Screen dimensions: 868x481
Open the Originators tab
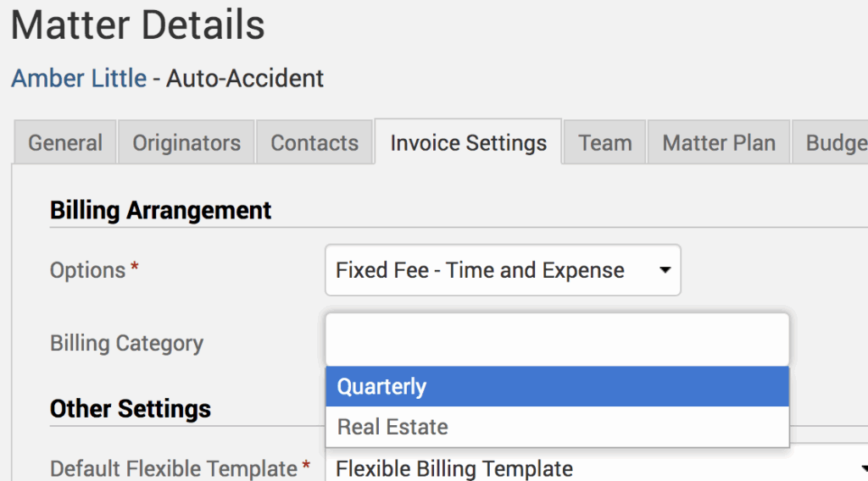click(186, 143)
